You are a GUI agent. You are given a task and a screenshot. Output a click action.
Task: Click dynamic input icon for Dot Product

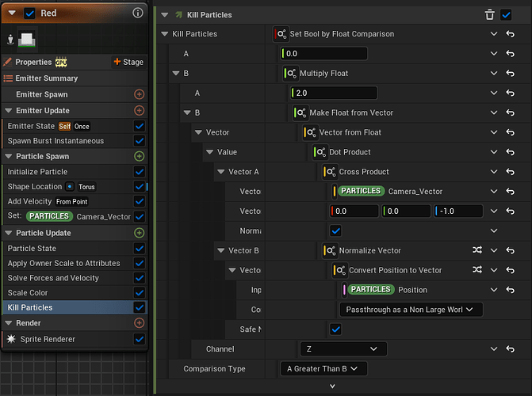tap(320, 152)
